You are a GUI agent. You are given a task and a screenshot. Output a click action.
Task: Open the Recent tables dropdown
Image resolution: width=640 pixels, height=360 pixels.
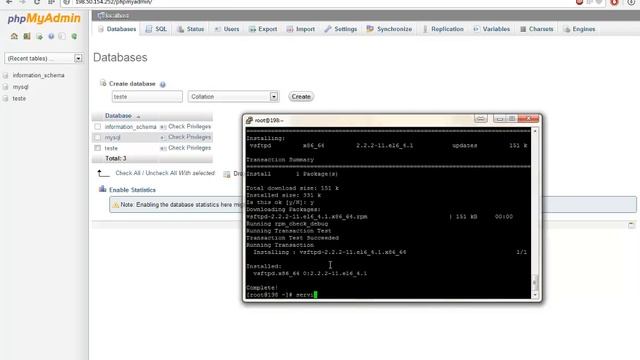click(44, 58)
